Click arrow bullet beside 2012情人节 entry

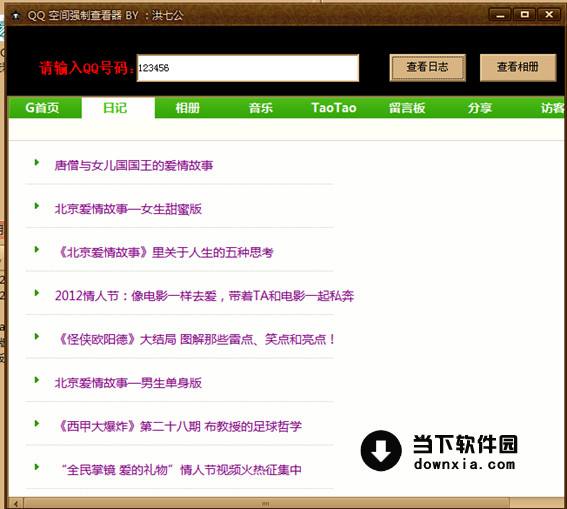click(x=37, y=293)
